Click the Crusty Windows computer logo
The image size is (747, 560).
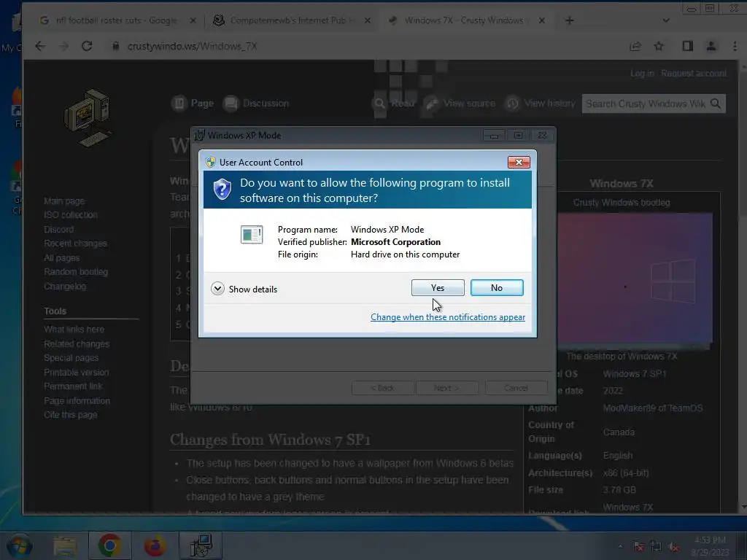pyautogui.click(x=87, y=117)
